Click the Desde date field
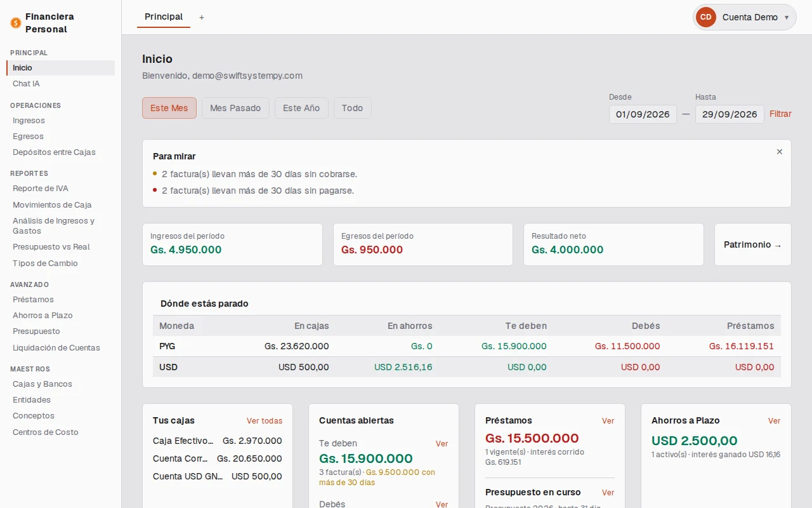This screenshot has width=812, height=508. click(643, 114)
